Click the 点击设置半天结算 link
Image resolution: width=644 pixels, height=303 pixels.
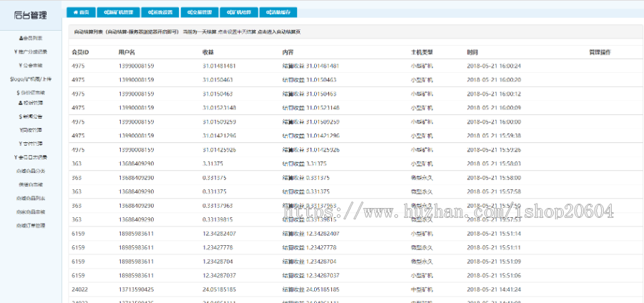(237, 31)
